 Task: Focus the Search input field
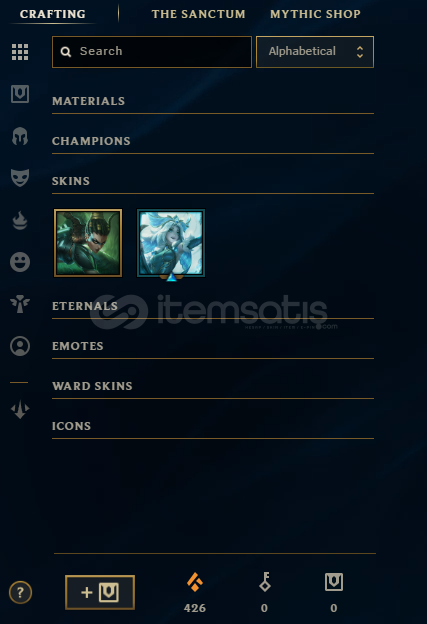pyautogui.click(x=152, y=52)
